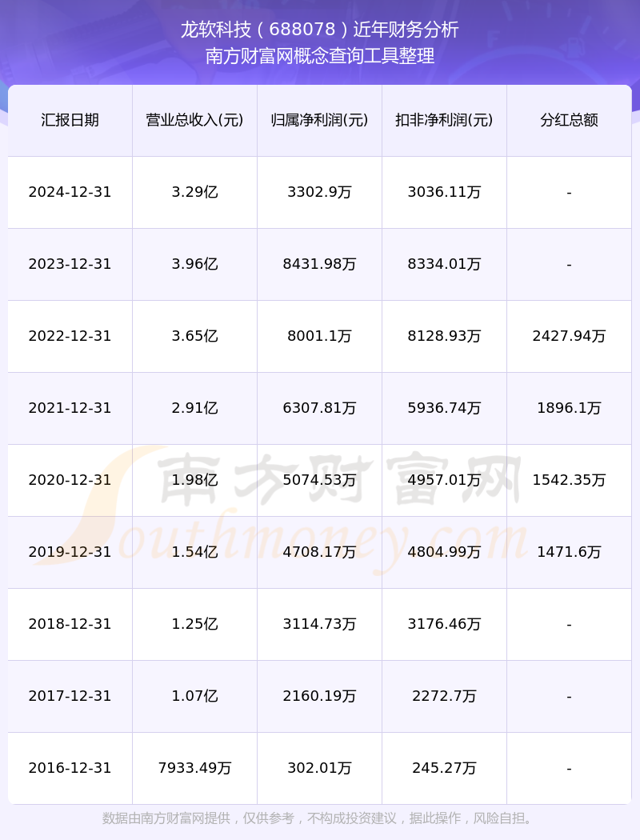Click the 2427.94万 dividend cell
Image resolution: width=640 pixels, height=840 pixels.
[x=569, y=336]
